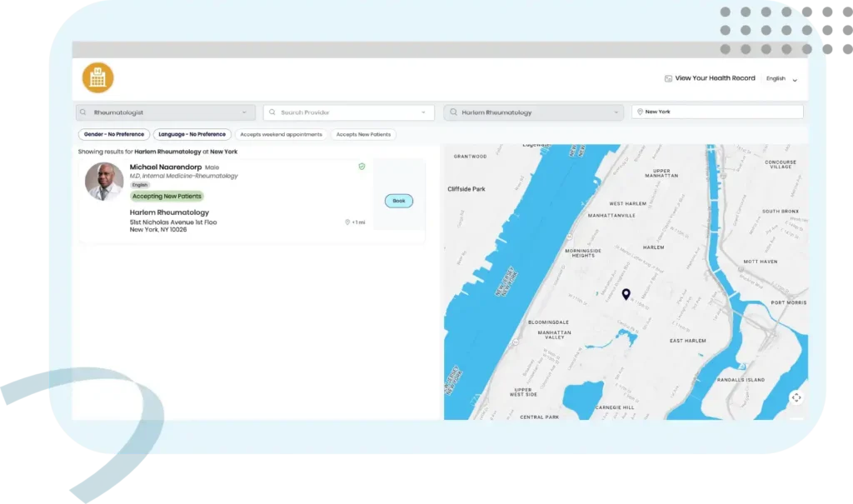Open the English language selector
The image size is (853, 504).
click(x=781, y=79)
